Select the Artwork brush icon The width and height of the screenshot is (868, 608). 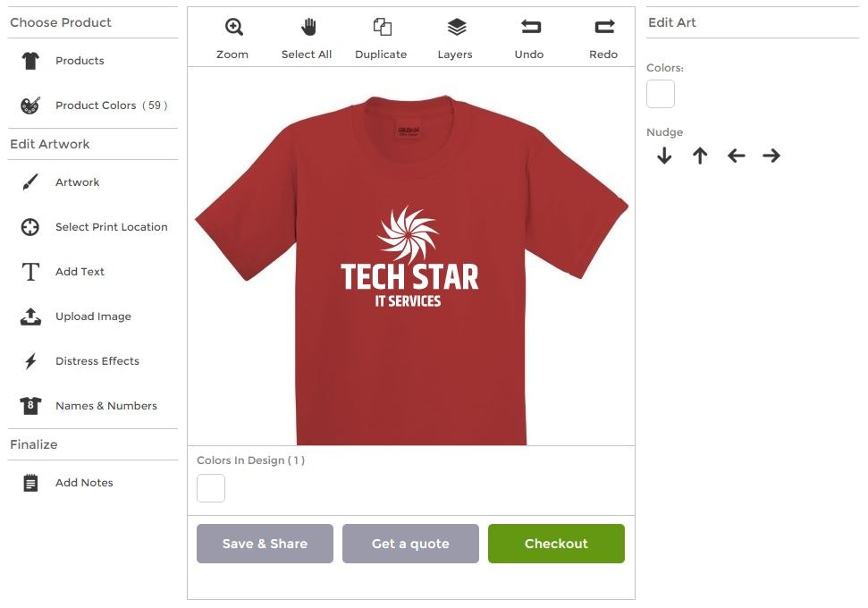pyautogui.click(x=29, y=182)
